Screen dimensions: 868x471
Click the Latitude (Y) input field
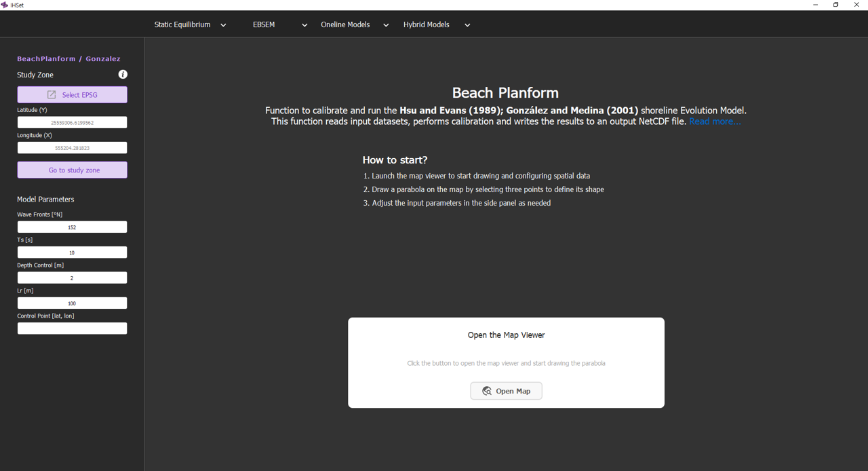point(72,123)
